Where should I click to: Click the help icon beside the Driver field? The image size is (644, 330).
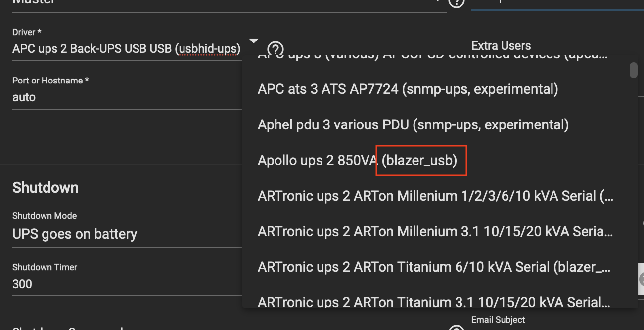(275, 49)
